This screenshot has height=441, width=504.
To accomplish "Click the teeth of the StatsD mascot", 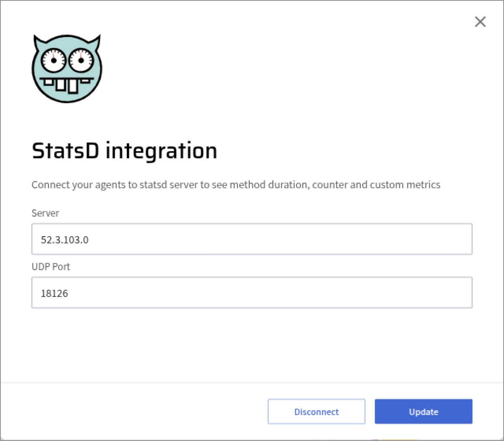I will click(66, 85).
